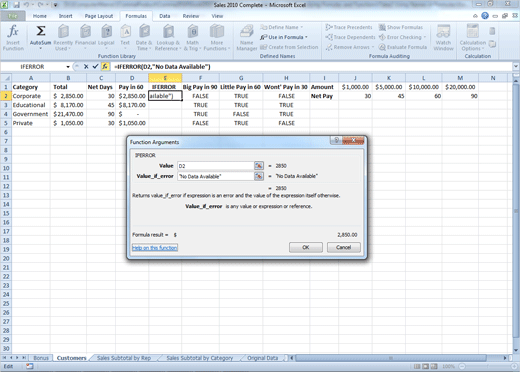Cancel formula entry with the X icon

(x=86, y=66)
